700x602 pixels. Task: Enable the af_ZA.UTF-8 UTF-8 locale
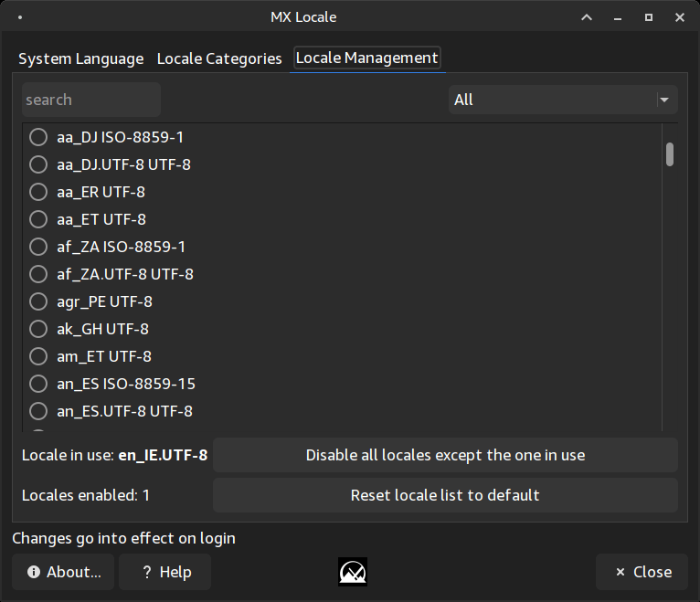(38, 274)
